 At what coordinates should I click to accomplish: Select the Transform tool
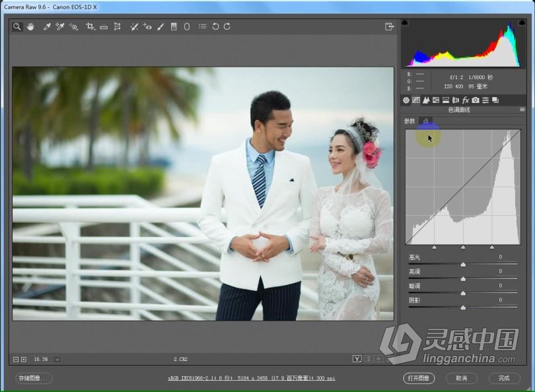pyautogui.click(x=118, y=26)
